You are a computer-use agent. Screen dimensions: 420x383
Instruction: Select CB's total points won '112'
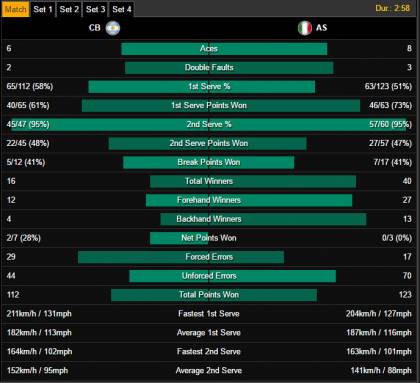[x=13, y=295]
